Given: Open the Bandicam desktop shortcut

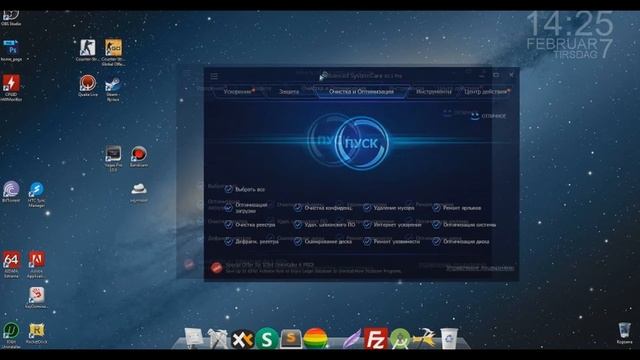Looking at the screenshot, I should (139, 156).
